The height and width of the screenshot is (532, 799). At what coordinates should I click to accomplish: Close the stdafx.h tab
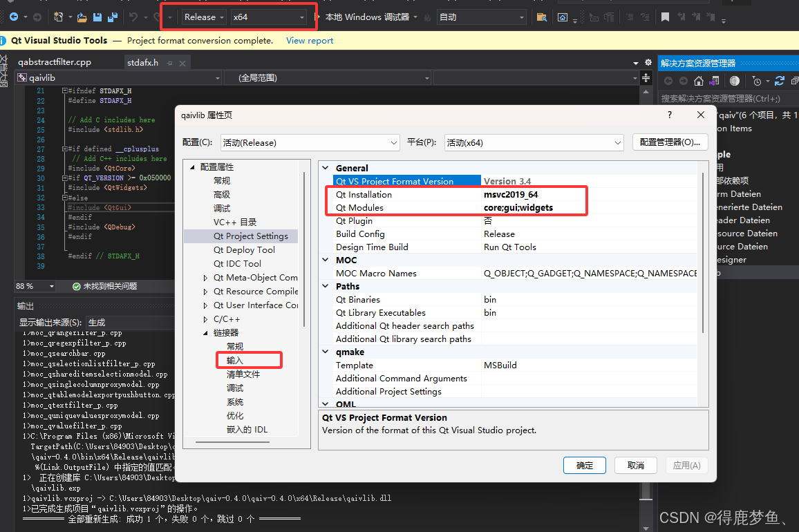click(182, 63)
